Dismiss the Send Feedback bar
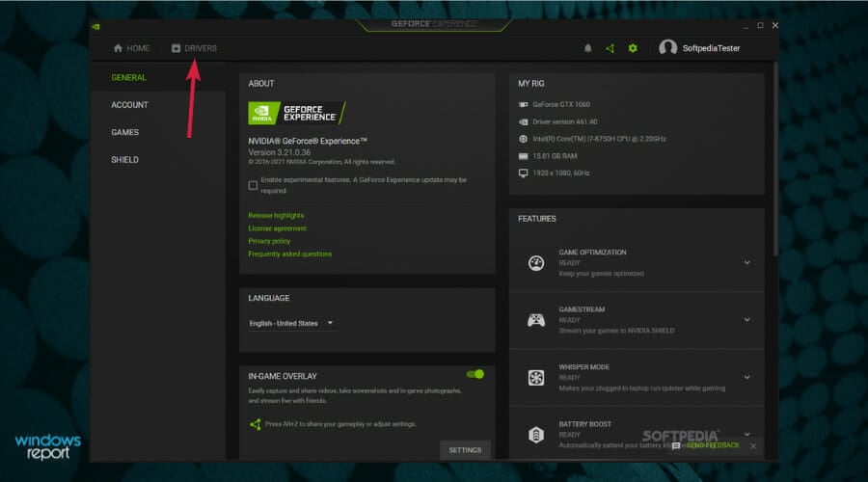This screenshot has height=482, width=868. coord(753,446)
